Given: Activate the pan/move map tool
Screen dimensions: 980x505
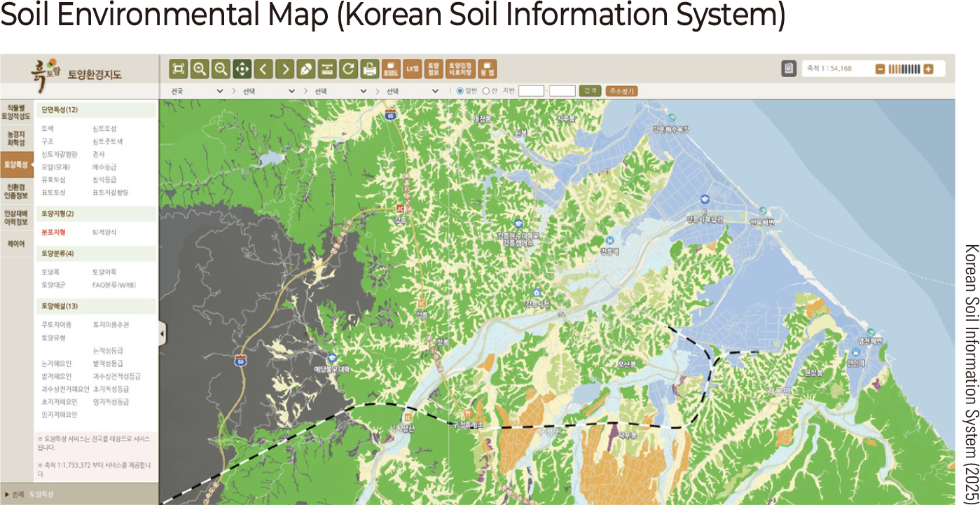Looking at the screenshot, I should click(x=242, y=69).
